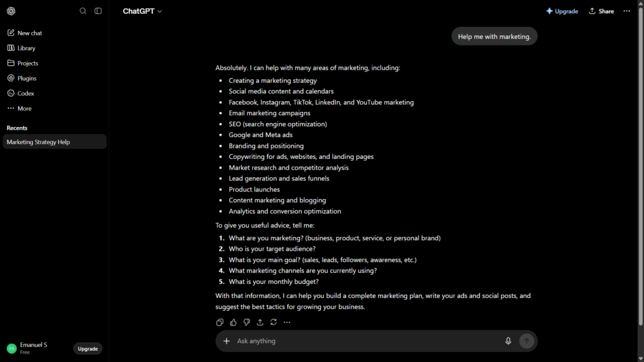Open Marketing Strategy Help recent chat
The image size is (644, 362).
point(55,141)
